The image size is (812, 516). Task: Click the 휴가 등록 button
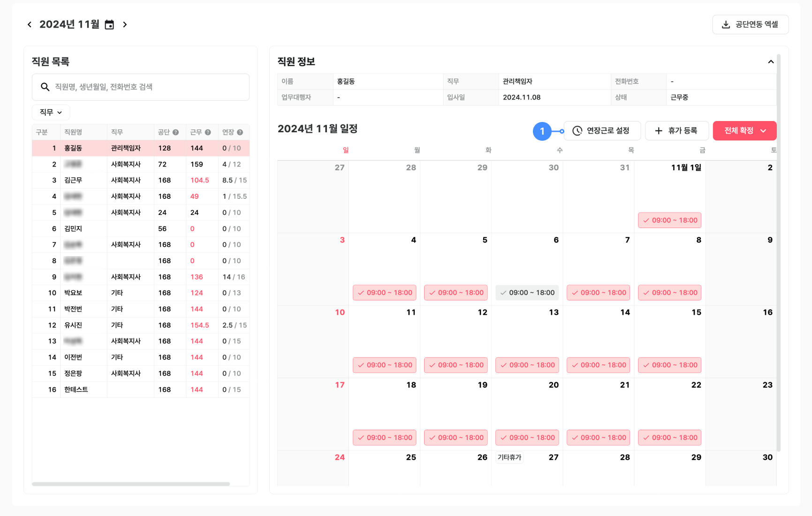(676, 131)
